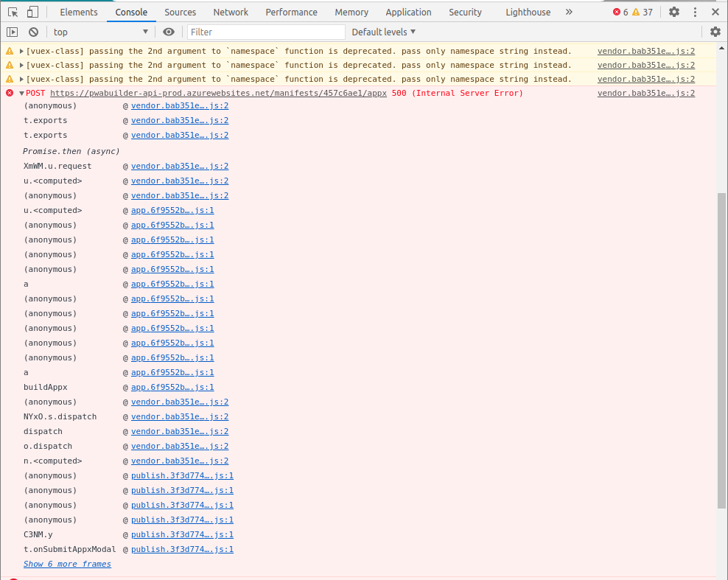Open the Default levels dropdown
This screenshot has height=580, width=728.
[383, 32]
